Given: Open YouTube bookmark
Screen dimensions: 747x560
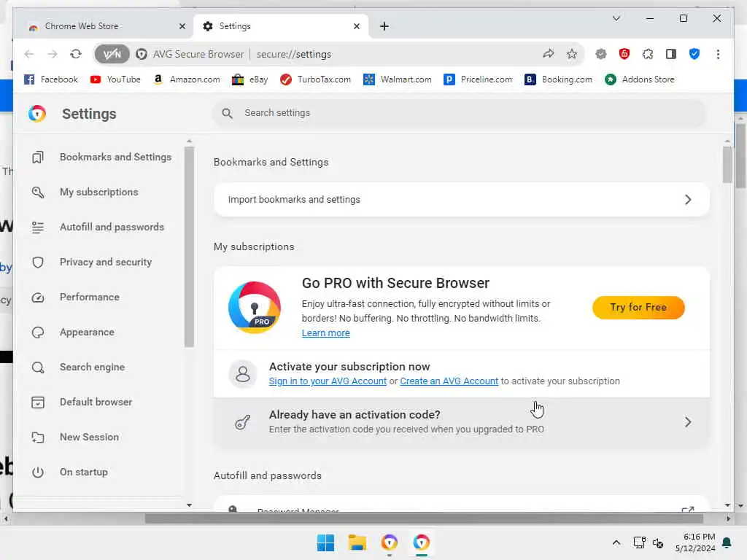Looking at the screenshot, I should click(116, 79).
